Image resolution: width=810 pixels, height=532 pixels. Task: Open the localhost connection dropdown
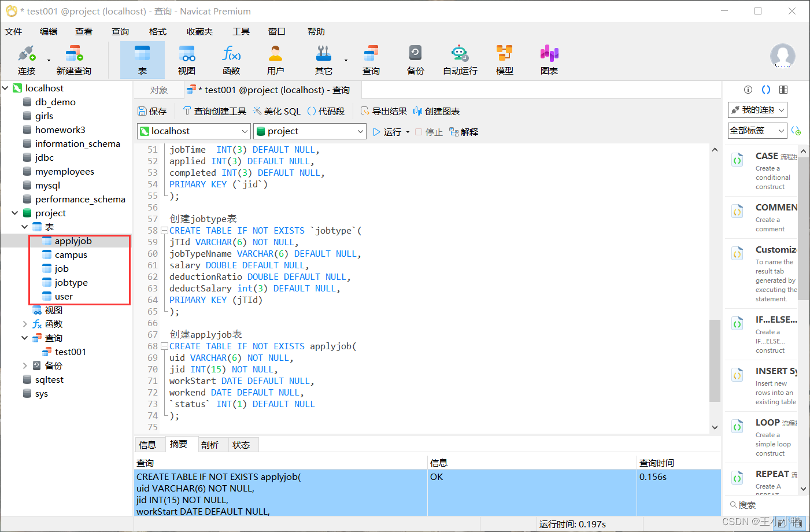point(194,131)
